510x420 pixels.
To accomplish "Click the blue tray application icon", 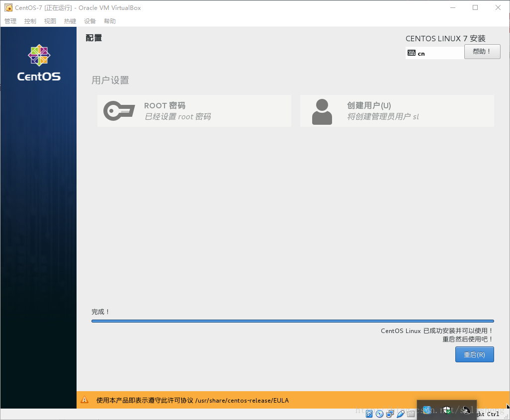I will pos(427,410).
